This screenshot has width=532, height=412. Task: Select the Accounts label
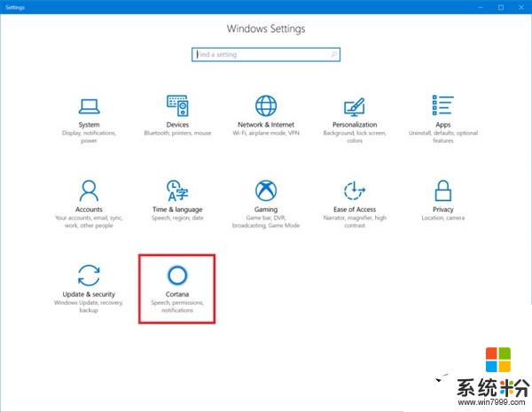[x=89, y=210]
